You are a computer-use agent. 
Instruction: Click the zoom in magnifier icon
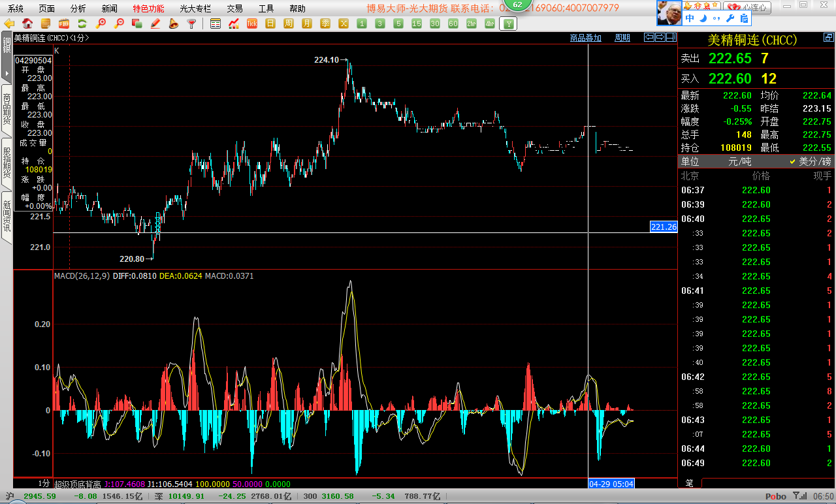101,24
